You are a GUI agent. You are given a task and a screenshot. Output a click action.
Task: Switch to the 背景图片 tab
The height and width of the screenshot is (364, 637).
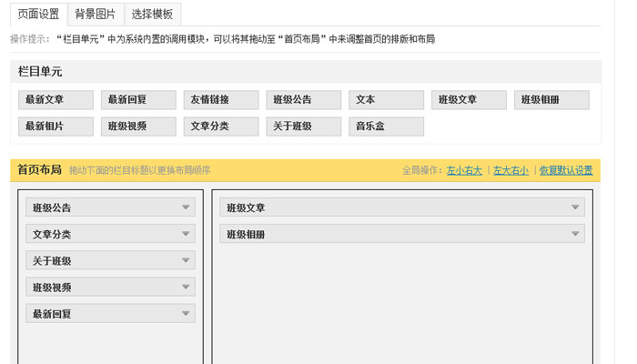96,15
